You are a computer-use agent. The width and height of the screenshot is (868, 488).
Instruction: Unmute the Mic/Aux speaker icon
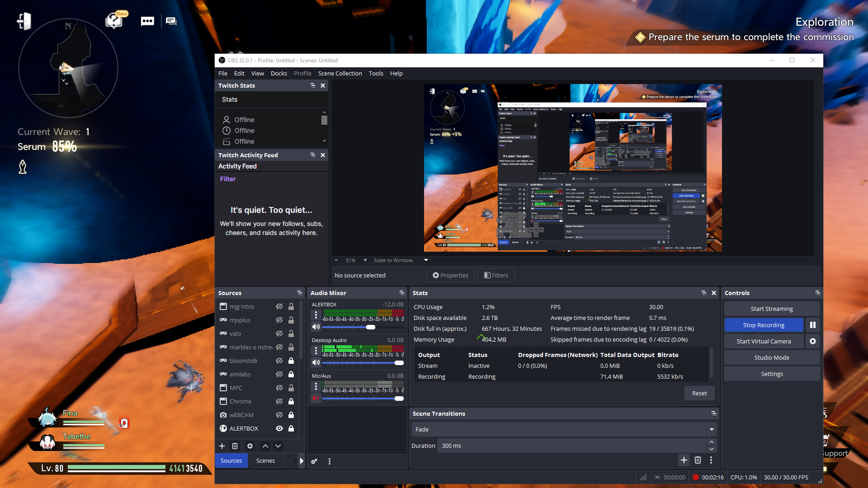[316, 398]
